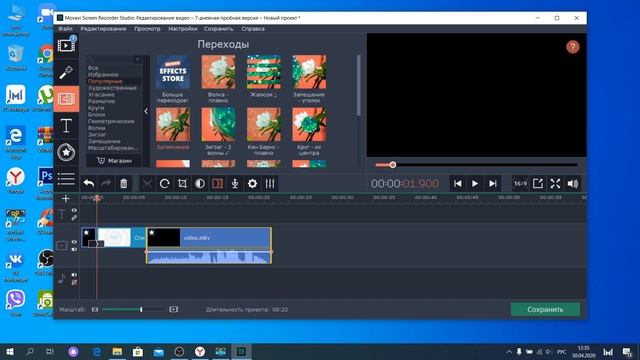Open the Stickers tab with the star icon
This screenshot has width=640, height=360.
point(66,152)
